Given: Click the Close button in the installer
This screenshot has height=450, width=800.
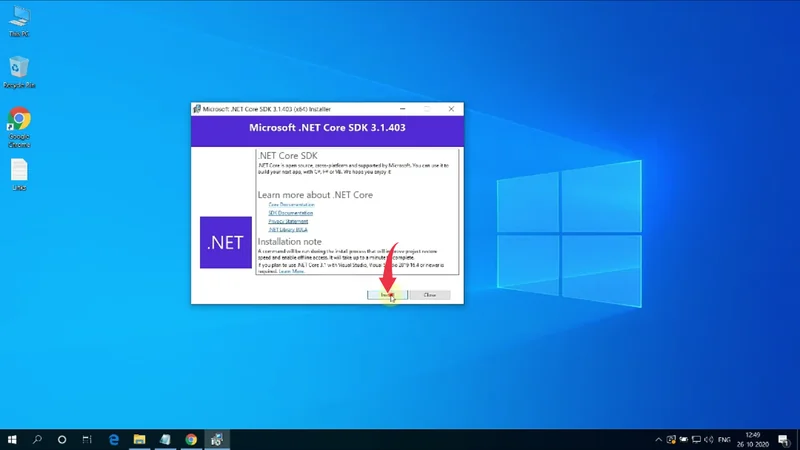Looking at the screenshot, I should [430, 295].
